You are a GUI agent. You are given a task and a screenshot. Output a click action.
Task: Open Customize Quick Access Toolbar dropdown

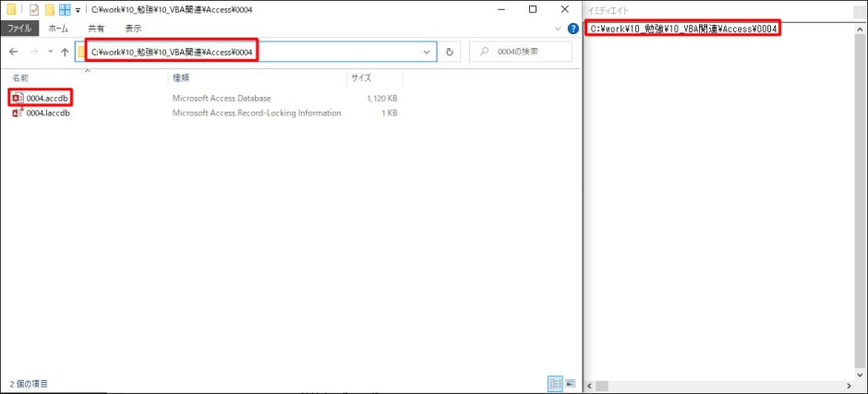tap(78, 10)
